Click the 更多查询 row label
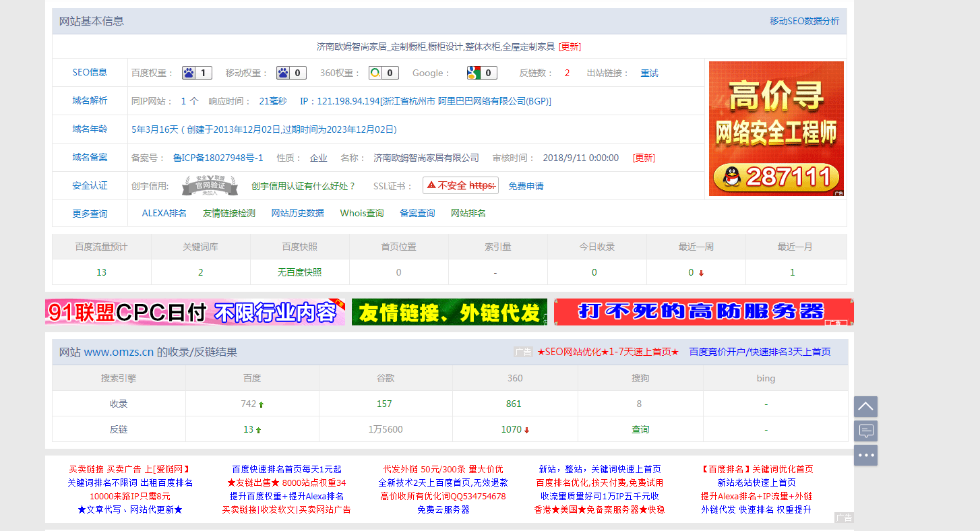980x531 pixels. (x=90, y=214)
